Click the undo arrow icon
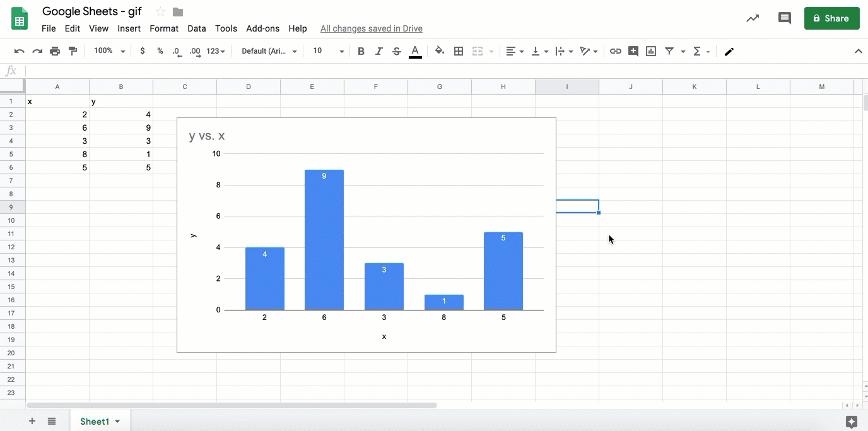Viewport: 868px width, 431px height. click(x=20, y=51)
